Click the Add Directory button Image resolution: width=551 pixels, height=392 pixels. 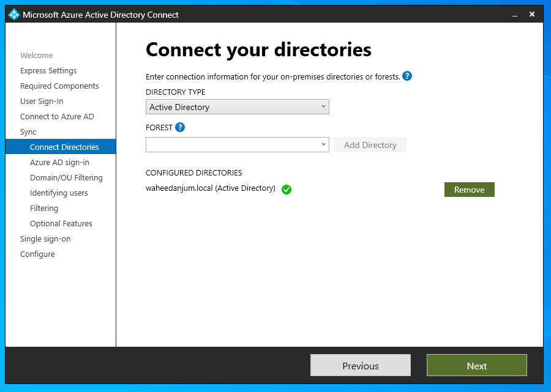[370, 144]
